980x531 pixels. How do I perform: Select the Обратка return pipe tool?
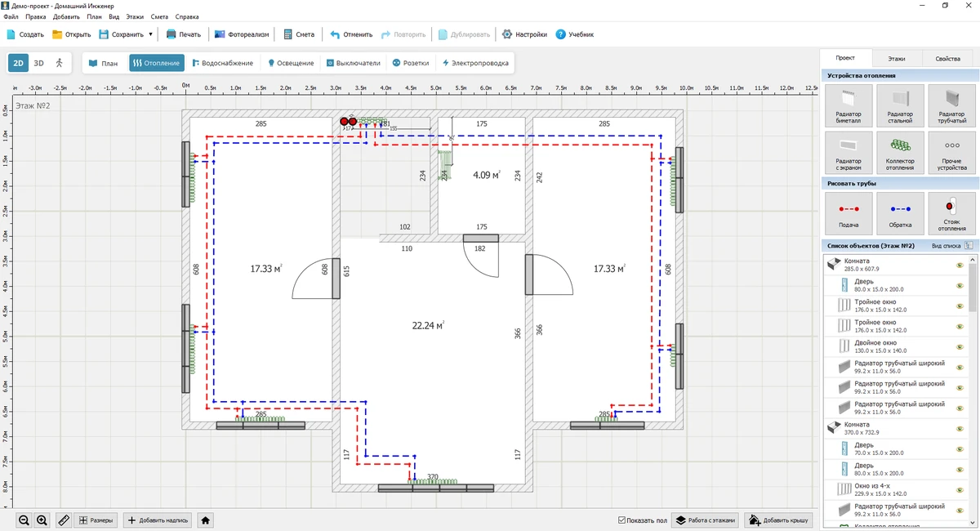pos(900,213)
